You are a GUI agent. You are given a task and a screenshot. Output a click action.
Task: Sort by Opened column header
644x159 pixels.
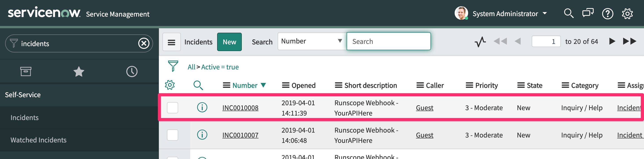click(x=303, y=86)
